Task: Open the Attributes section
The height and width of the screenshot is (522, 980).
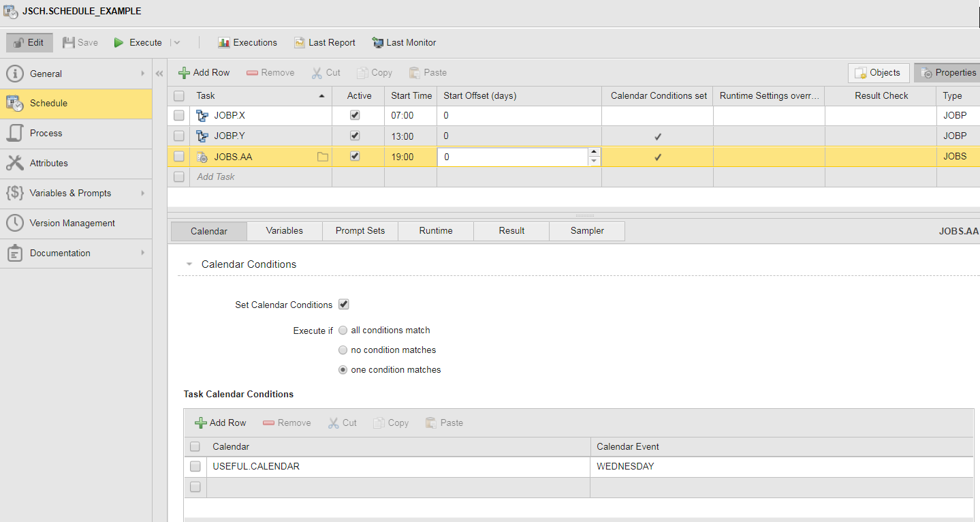Action: tap(51, 164)
